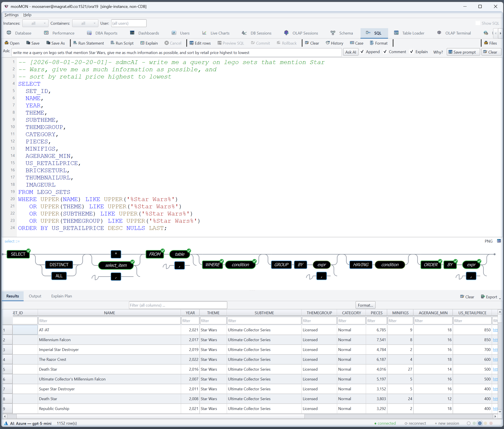
Task: Click the User filter field
Action: pyautogui.click(x=129, y=23)
